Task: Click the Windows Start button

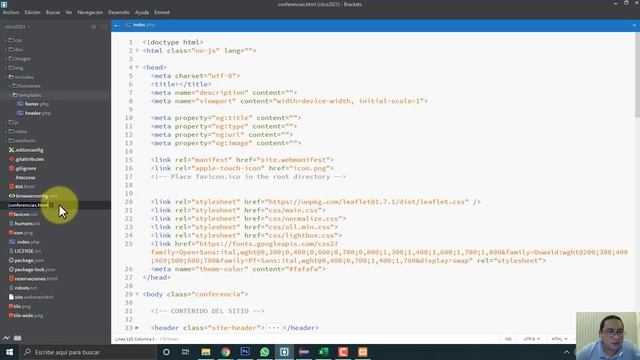Action: (9, 352)
